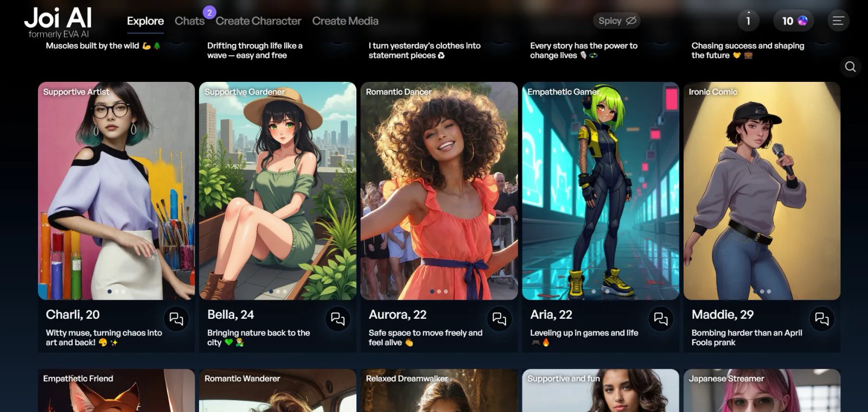Open chat with Maddie
The image size is (868, 412).
pos(822,319)
